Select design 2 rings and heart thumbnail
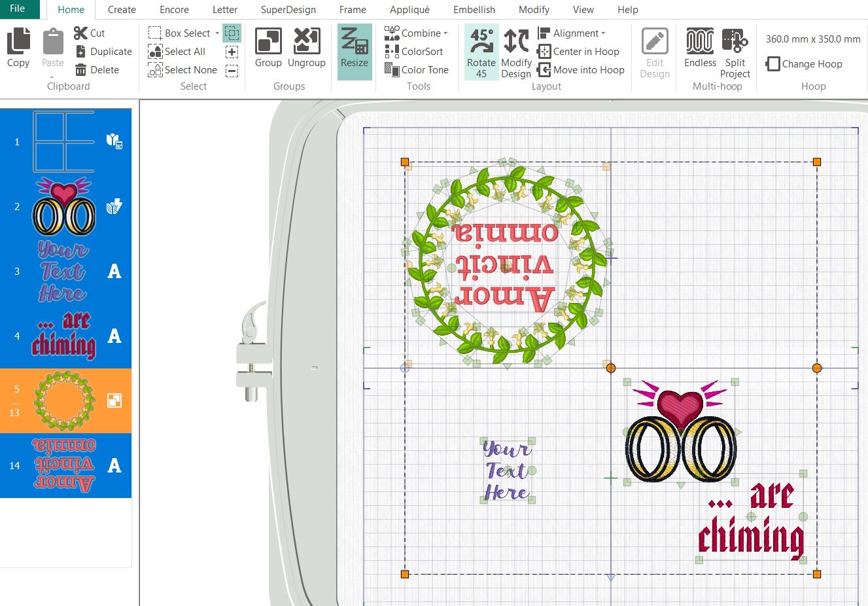The image size is (868, 606). click(65, 206)
